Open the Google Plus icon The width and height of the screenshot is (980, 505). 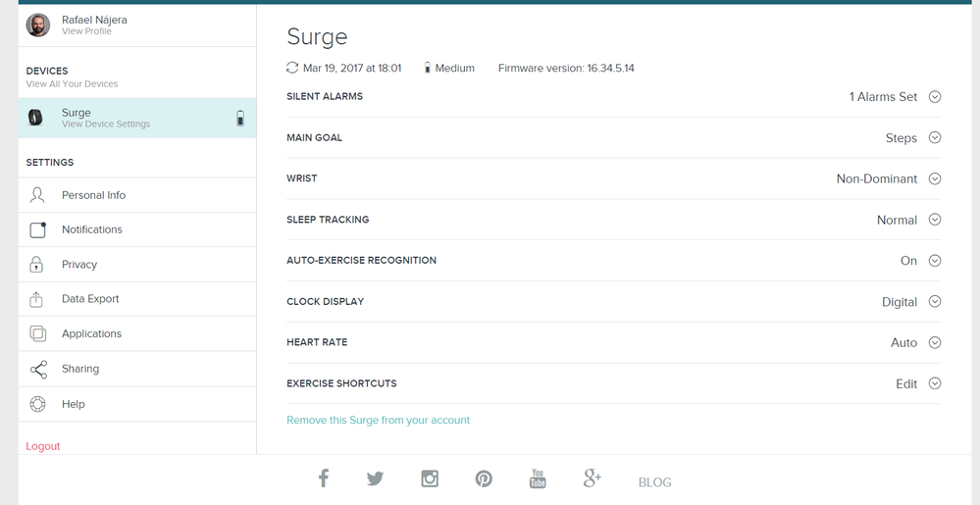pos(592,479)
